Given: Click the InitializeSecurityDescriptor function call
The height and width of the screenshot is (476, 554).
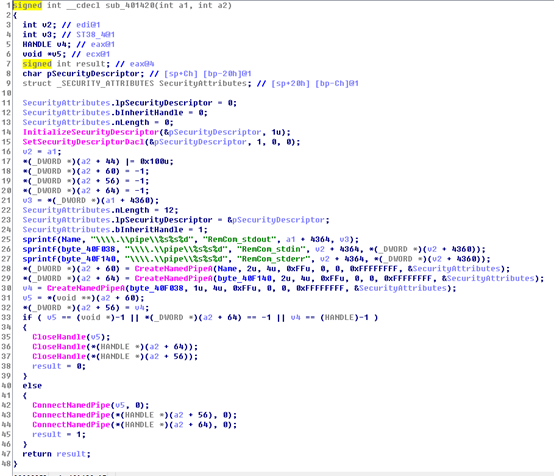Looking at the screenshot, I should click(x=91, y=132).
